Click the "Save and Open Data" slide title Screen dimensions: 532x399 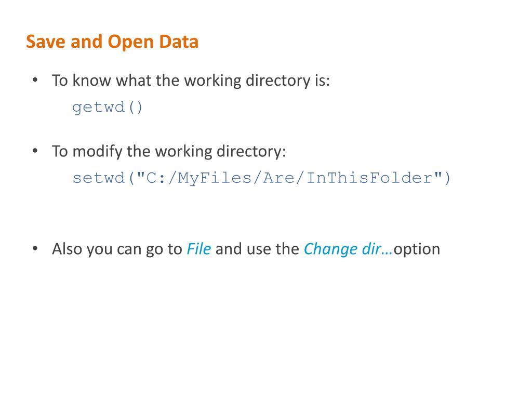(x=112, y=42)
